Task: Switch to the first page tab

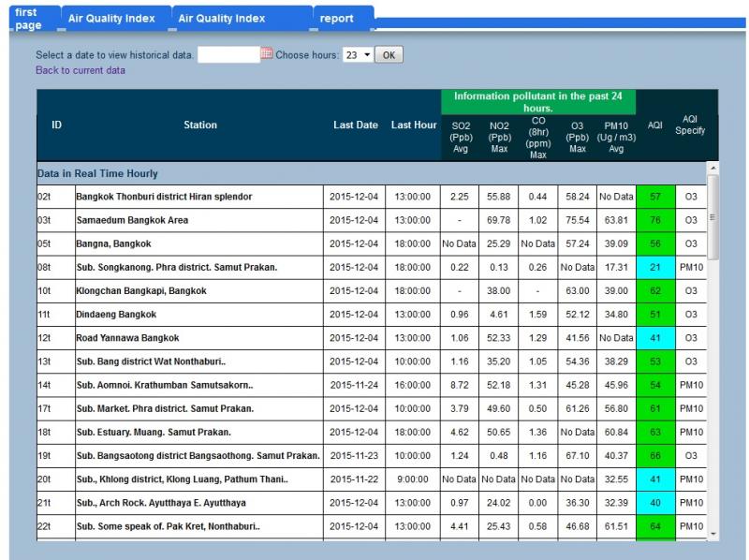Action: (x=35, y=19)
